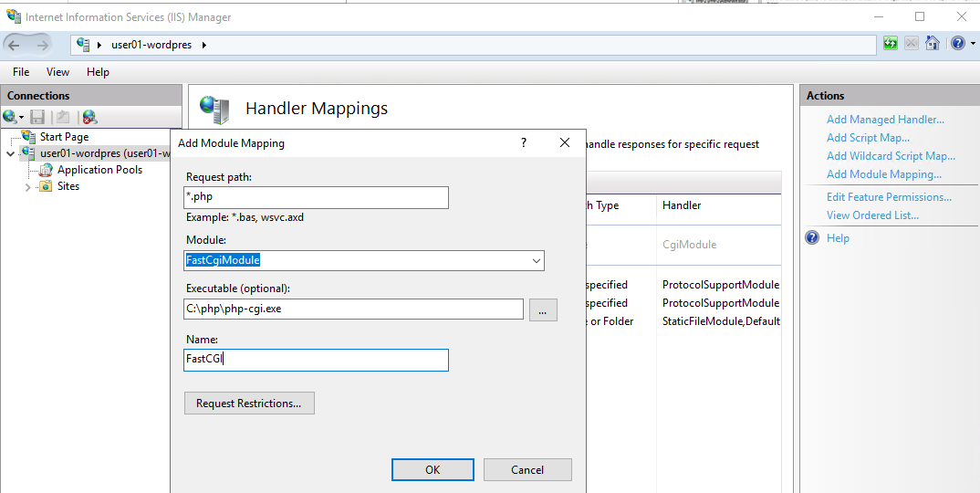Click Add Module Mapping action link
Image resolution: width=980 pixels, height=493 pixels.
[x=884, y=174]
